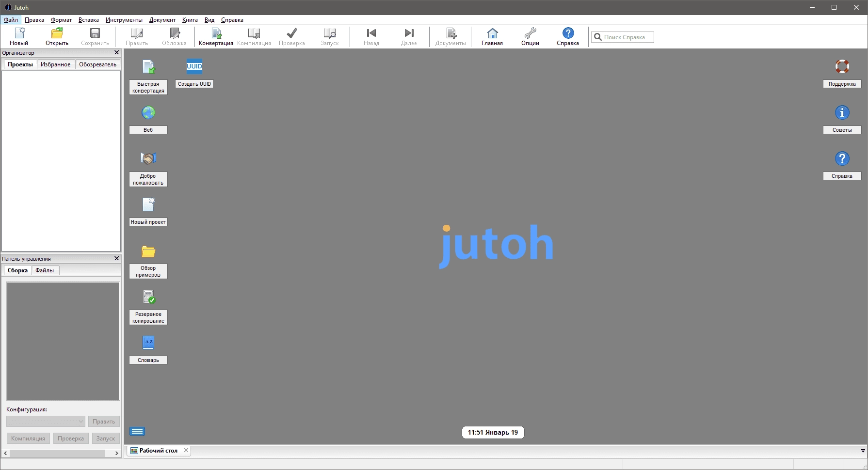Open the Книга menu
Viewport: 868px width, 470px height.
pyautogui.click(x=190, y=20)
